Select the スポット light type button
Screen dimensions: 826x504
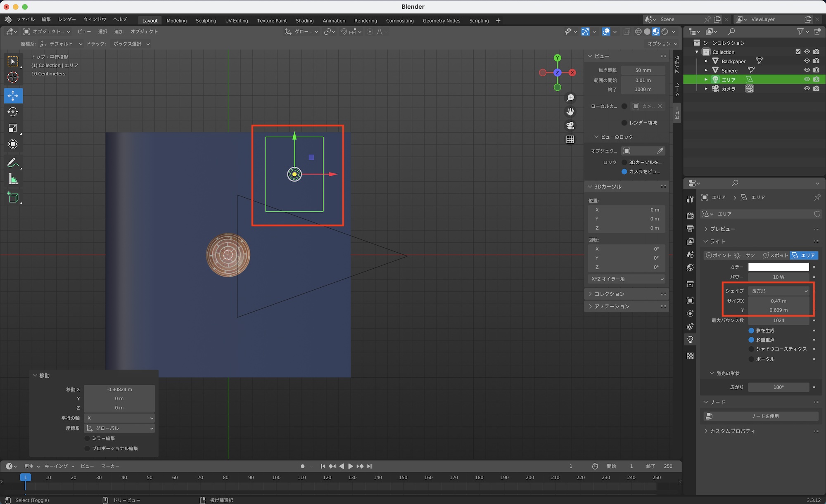pos(775,256)
